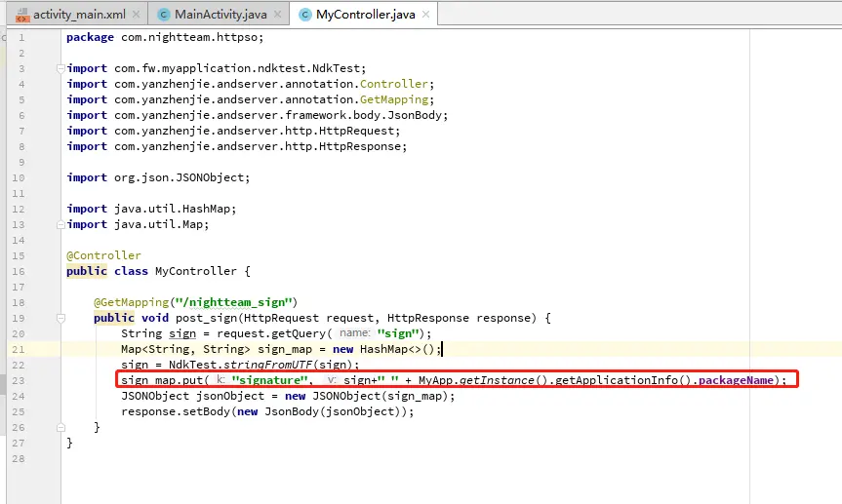Image resolution: width=842 pixels, height=504 pixels.
Task: Click the name: parameter hint on line 20
Action: [x=355, y=333]
